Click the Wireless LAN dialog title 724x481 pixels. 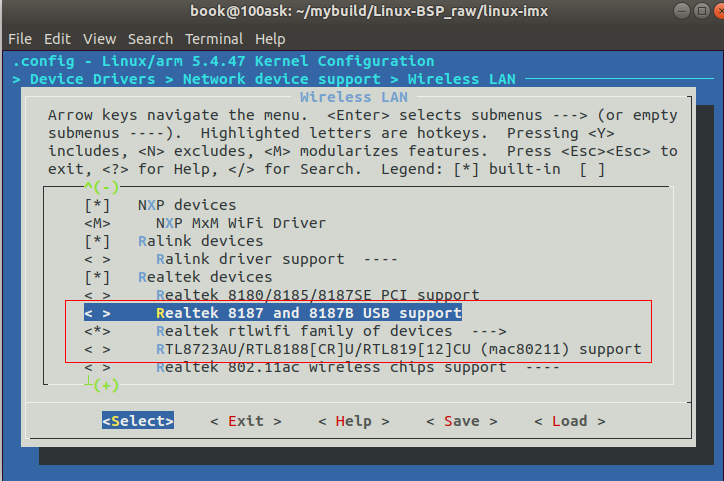coord(354,97)
